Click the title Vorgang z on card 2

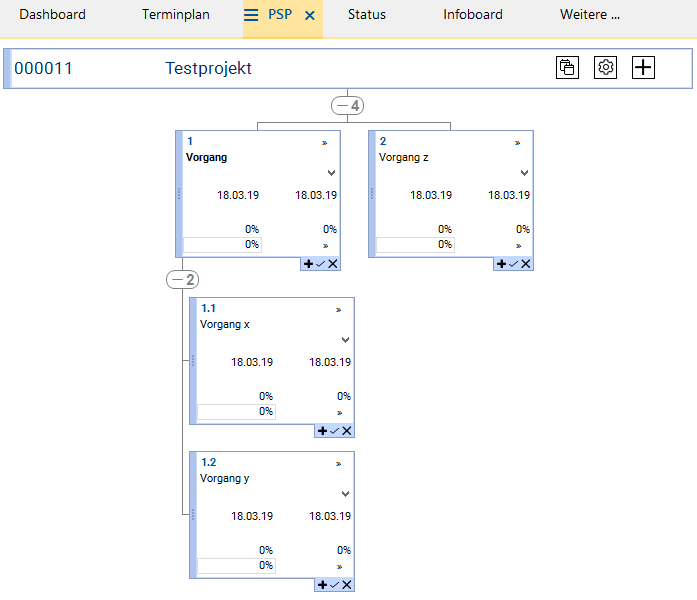(x=404, y=157)
